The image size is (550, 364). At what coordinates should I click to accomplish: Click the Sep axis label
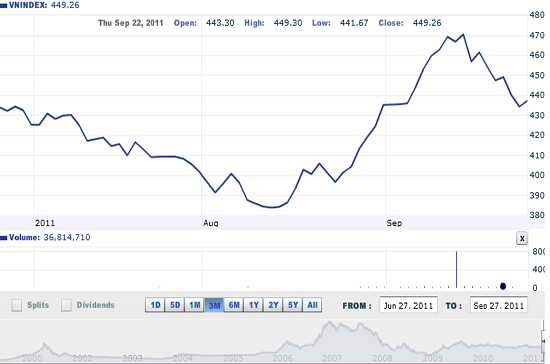394,223
